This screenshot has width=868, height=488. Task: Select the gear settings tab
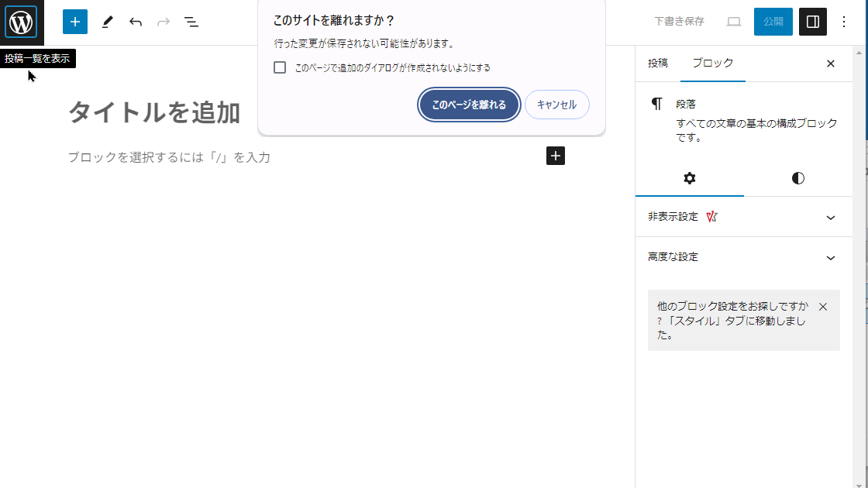pos(689,178)
